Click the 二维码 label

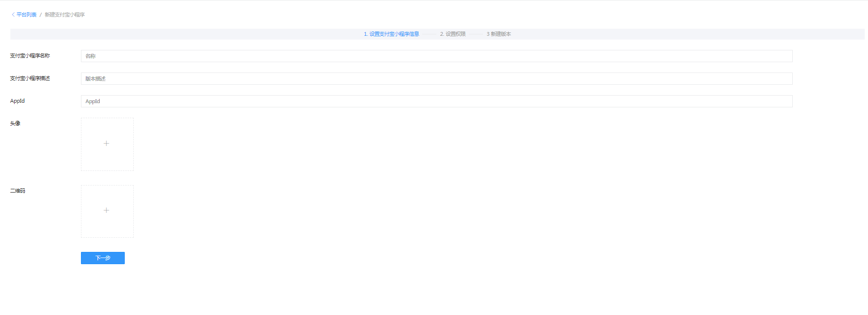17,191
